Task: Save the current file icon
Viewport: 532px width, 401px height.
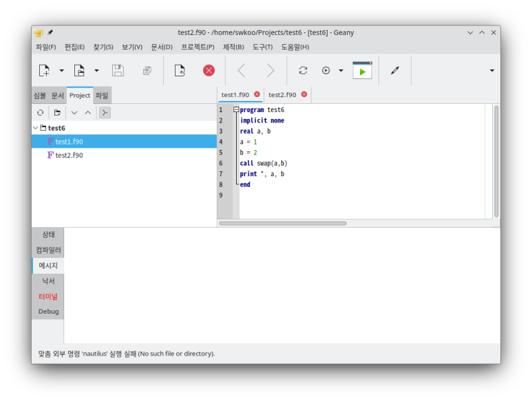Action: 118,71
